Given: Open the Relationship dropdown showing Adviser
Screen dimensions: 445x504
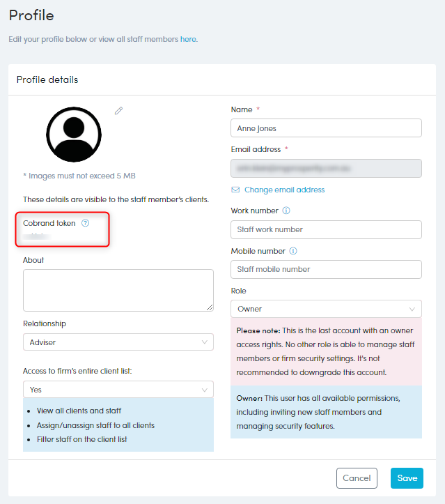Looking at the screenshot, I should tap(118, 342).
